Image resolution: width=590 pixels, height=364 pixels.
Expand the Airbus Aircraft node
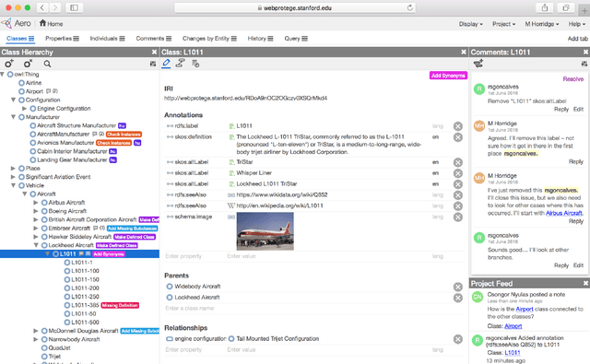[x=36, y=203]
